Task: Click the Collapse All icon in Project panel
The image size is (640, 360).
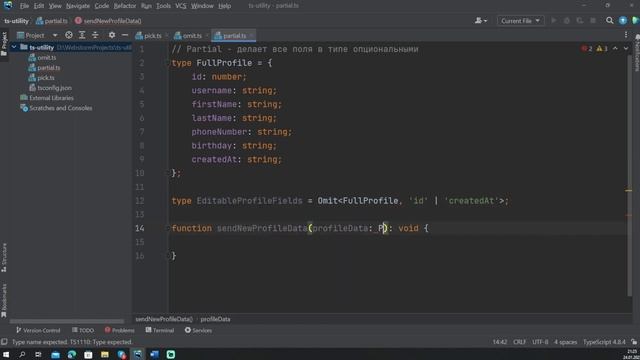Action: pos(95,36)
